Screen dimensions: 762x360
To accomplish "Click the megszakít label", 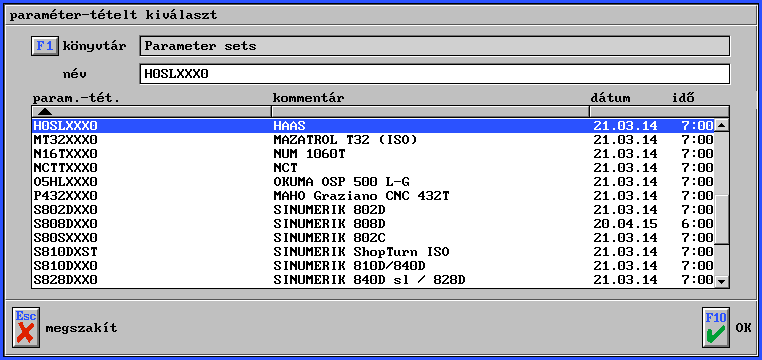I will [81, 328].
